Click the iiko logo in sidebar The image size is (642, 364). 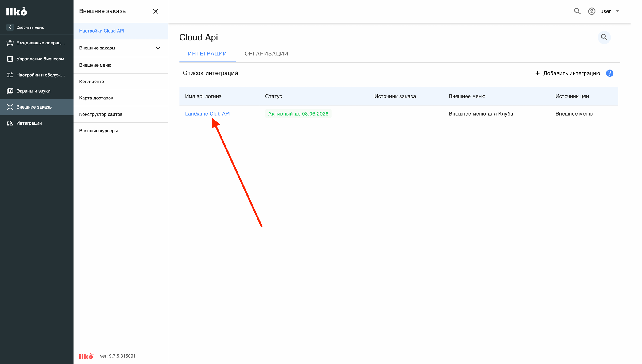click(x=17, y=11)
